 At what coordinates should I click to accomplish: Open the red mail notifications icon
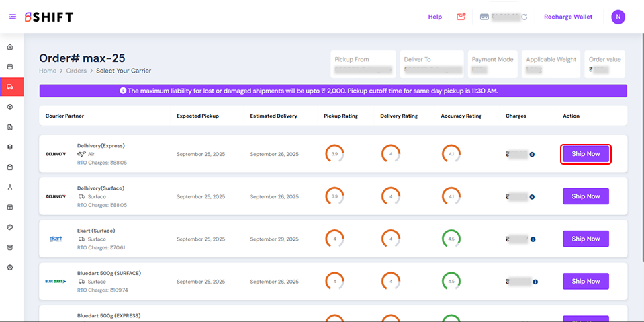click(461, 17)
